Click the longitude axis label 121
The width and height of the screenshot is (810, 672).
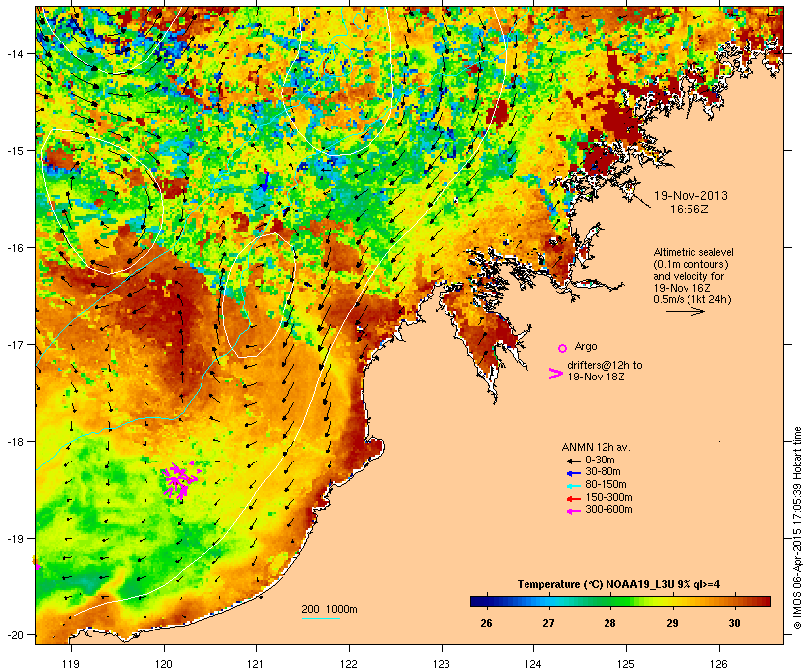[x=256, y=664]
